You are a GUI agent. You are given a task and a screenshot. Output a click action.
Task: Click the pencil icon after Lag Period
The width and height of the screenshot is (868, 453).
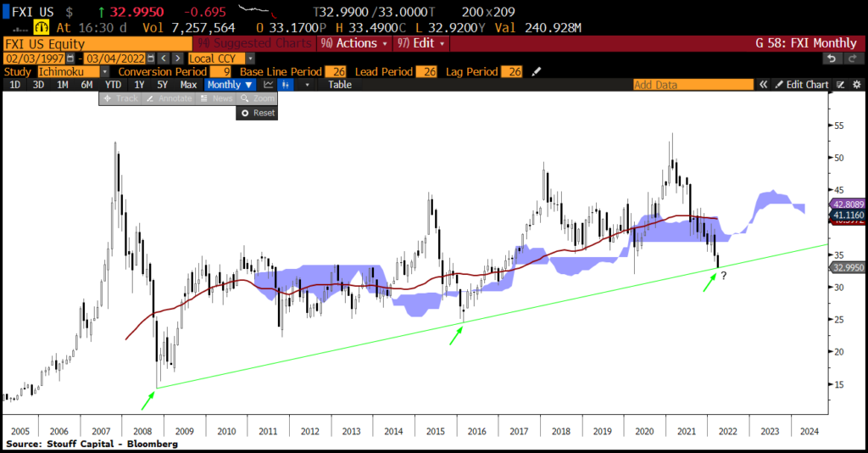[536, 71]
